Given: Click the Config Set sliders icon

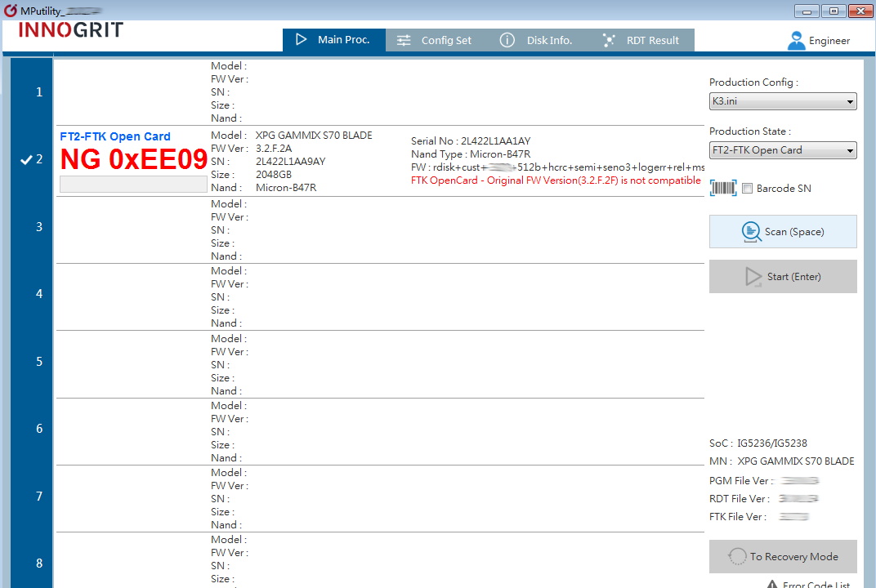Looking at the screenshot, I should [x=404, y=40].
